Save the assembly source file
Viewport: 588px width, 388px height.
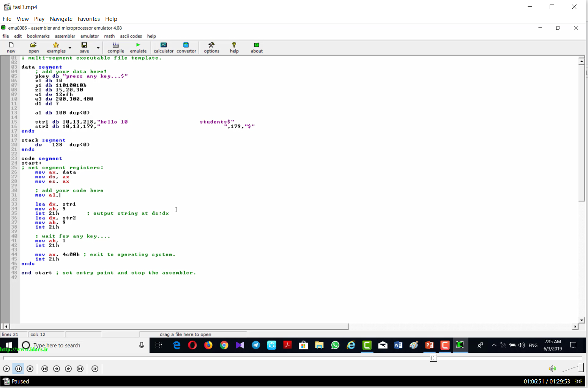(x=84, y=47)
